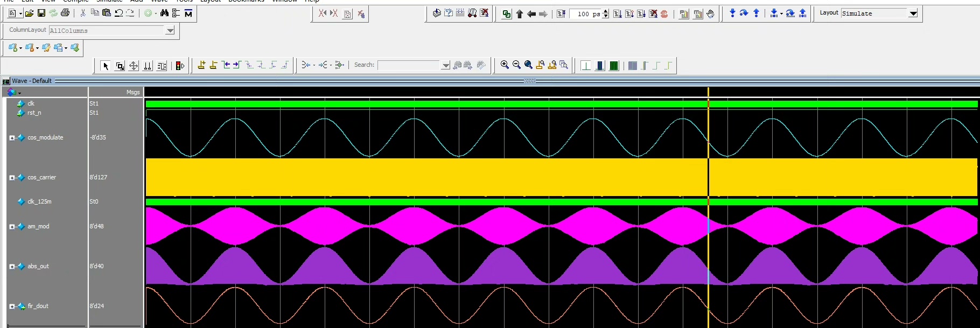Step out with the blue up arrow
This screenshot has width=980, height=328.
click(x=756, y=13)
